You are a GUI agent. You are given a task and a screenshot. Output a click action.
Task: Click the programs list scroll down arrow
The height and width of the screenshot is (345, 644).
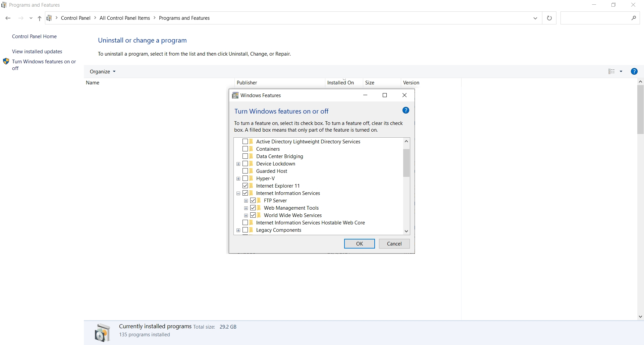640,317
